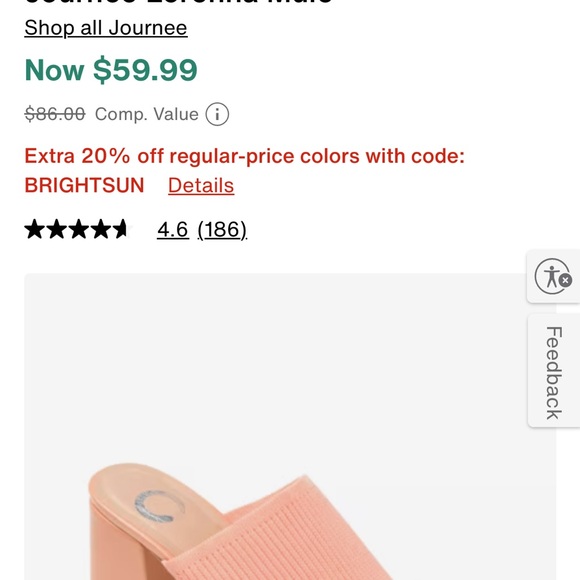Click the Extra 20% off promo message
The width and height of the screenshot is (580, 580).
coord(245,156)
